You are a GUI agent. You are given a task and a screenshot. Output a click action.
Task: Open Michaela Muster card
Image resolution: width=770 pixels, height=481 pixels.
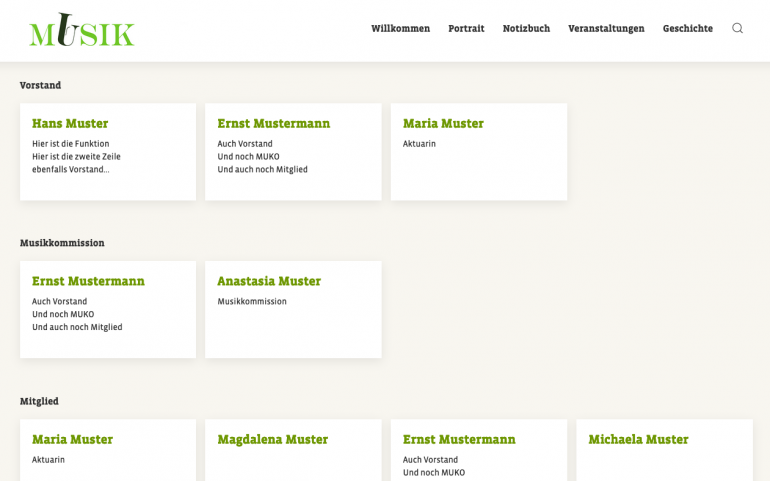click(x=664, y=450)
